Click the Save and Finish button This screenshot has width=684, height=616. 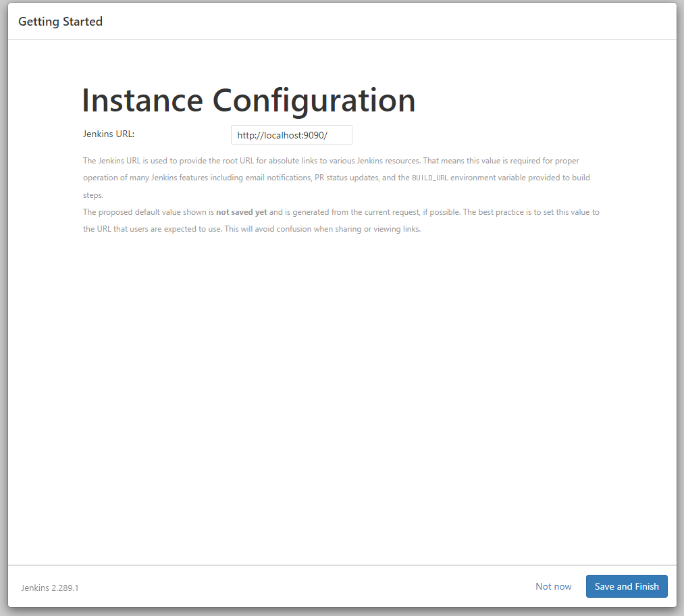tap(627, 586)
